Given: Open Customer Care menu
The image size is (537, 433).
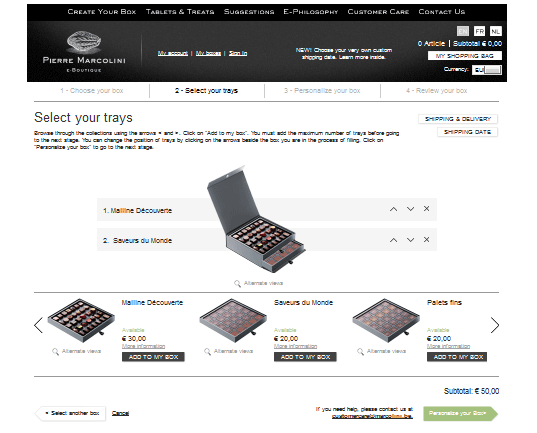Looking at the screenshot, I should tap(378, 12).
